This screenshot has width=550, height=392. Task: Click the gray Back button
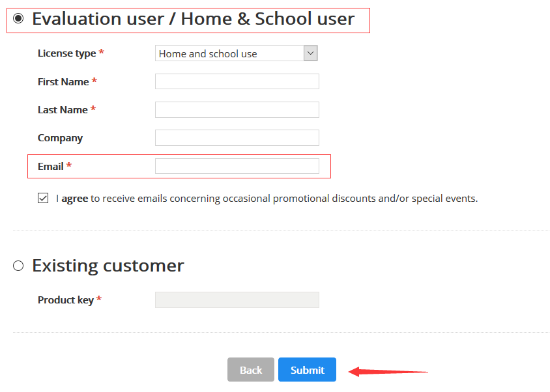click(x=251, y=370)
